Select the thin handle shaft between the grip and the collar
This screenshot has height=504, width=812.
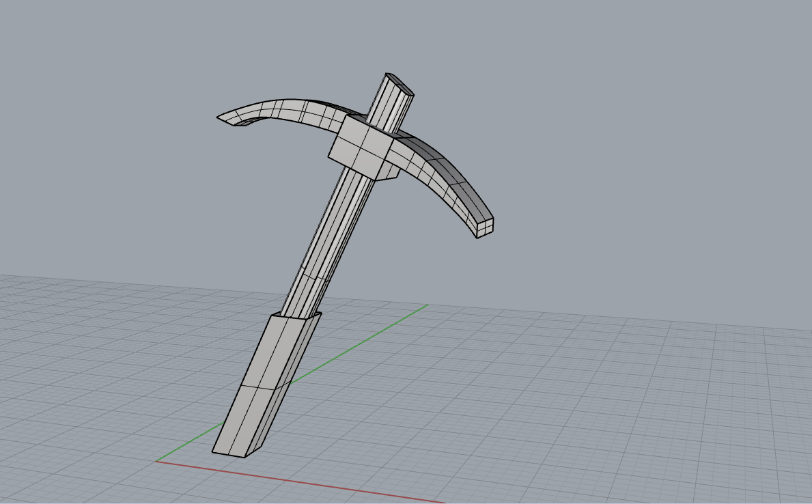click(328, 243)
